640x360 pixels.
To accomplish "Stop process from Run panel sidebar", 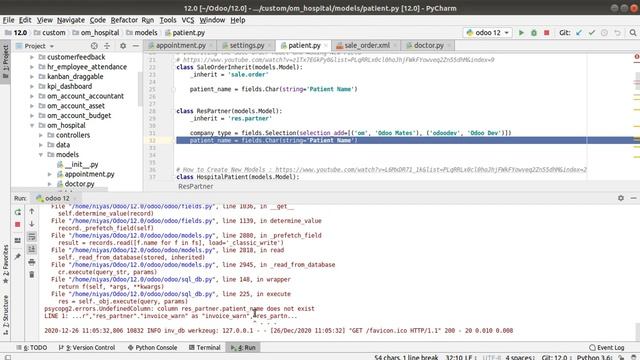I will pyautogui.click(x=18, y=224).
